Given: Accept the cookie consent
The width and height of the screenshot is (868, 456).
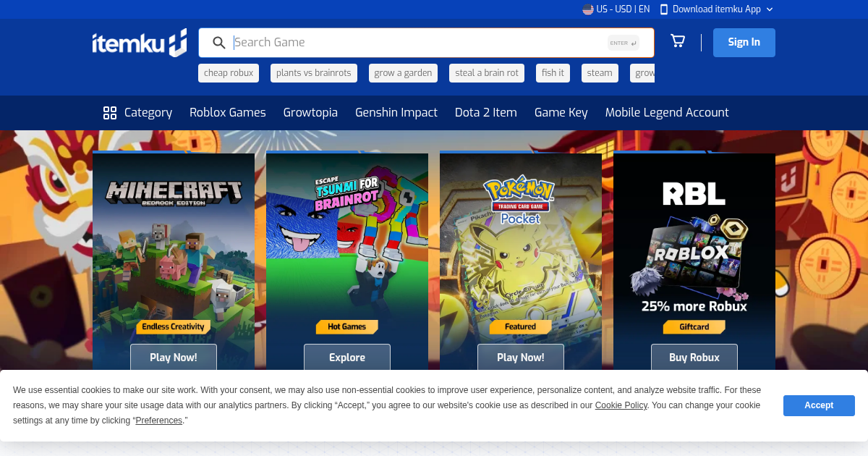Looking at the screenshot, I should pos(819,405).
